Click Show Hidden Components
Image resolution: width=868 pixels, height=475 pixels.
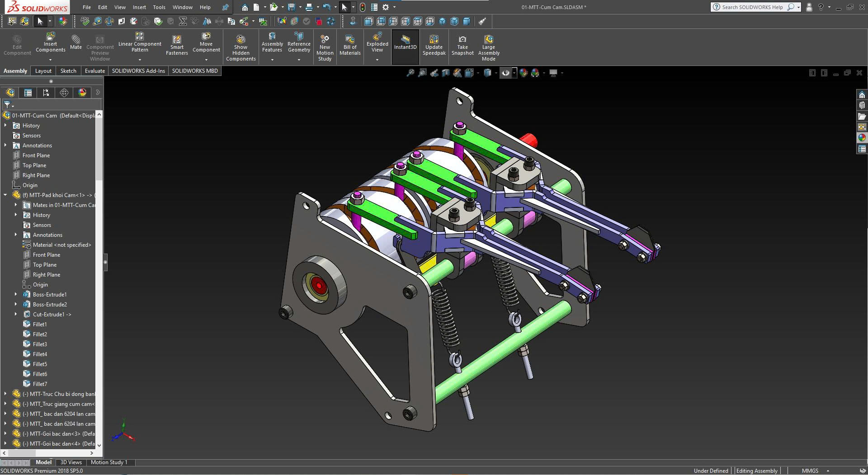pyautogui.click(x=241, y=48)
